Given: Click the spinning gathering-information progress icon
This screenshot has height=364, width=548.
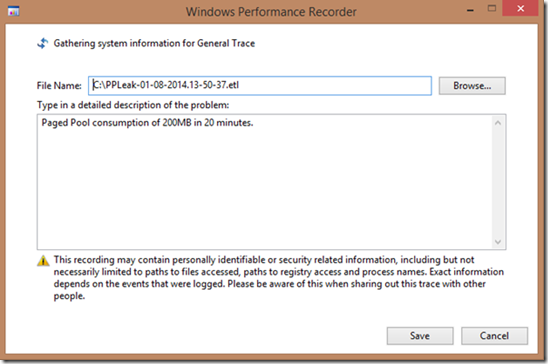Looking at the screenshot, I should (x=43, y=43).
